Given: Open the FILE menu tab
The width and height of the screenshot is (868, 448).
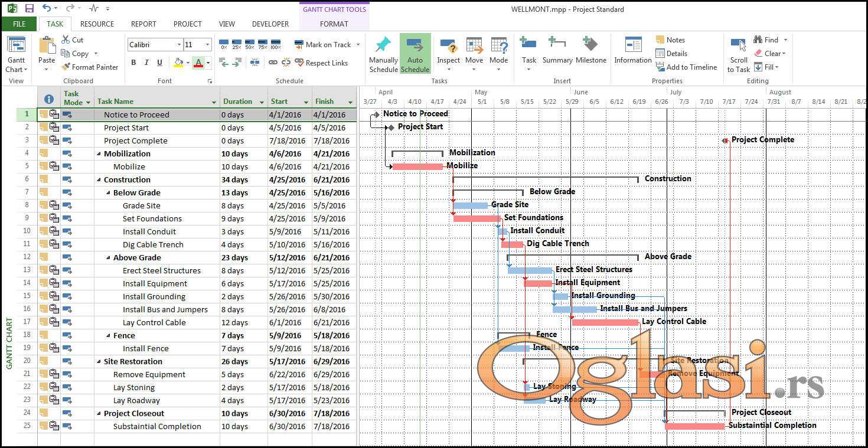Looking at the screenshot, I should coord(19,24).
